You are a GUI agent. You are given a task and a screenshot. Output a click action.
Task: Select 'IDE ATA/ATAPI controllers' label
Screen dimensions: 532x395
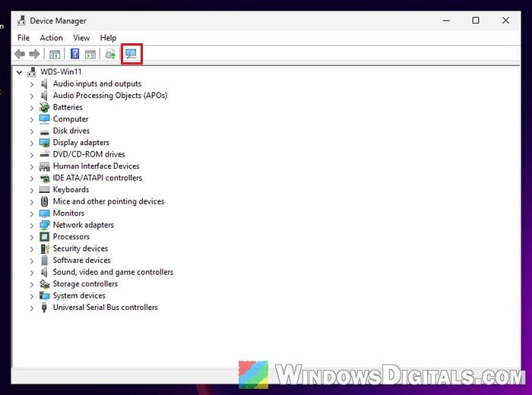[x=97, y=178]
